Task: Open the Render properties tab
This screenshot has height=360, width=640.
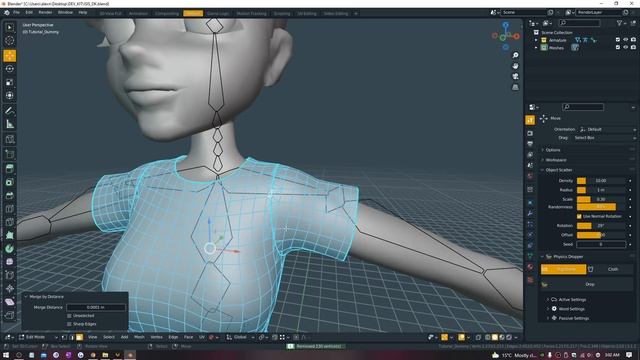Action: [530, 133]
